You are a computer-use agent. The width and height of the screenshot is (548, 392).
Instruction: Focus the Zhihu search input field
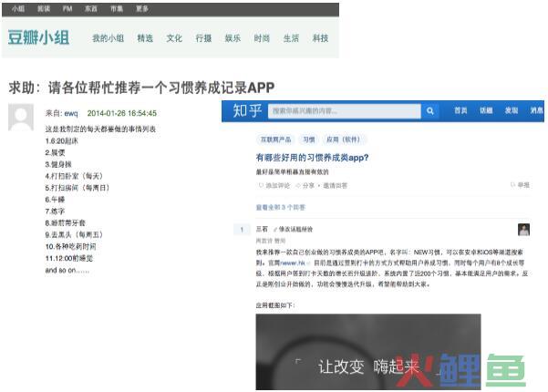[345, 111]
